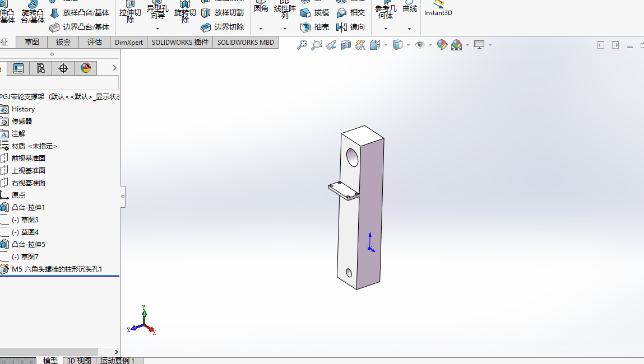Show more manager tabs with right chevron
The width and height of the screenshot is (644, 364).
click(114, 68)
